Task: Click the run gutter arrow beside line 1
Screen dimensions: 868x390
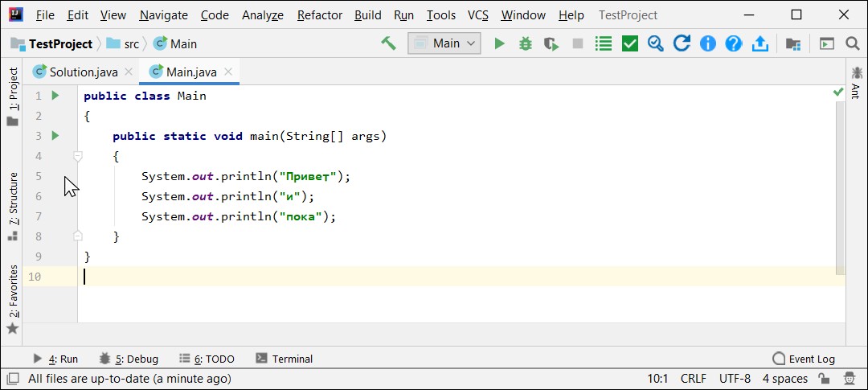Action: pos(55,95)
